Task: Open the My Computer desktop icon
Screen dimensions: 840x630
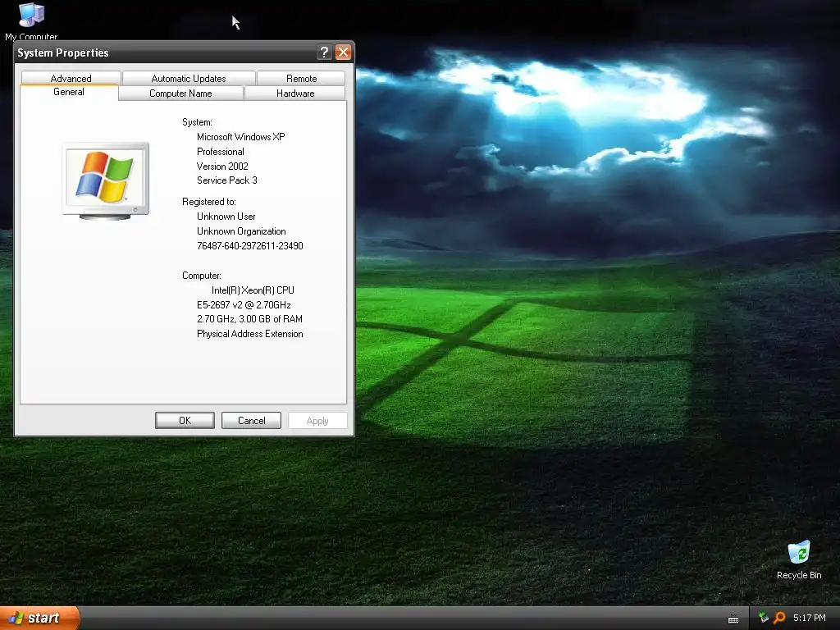Action: pos(31,21)
